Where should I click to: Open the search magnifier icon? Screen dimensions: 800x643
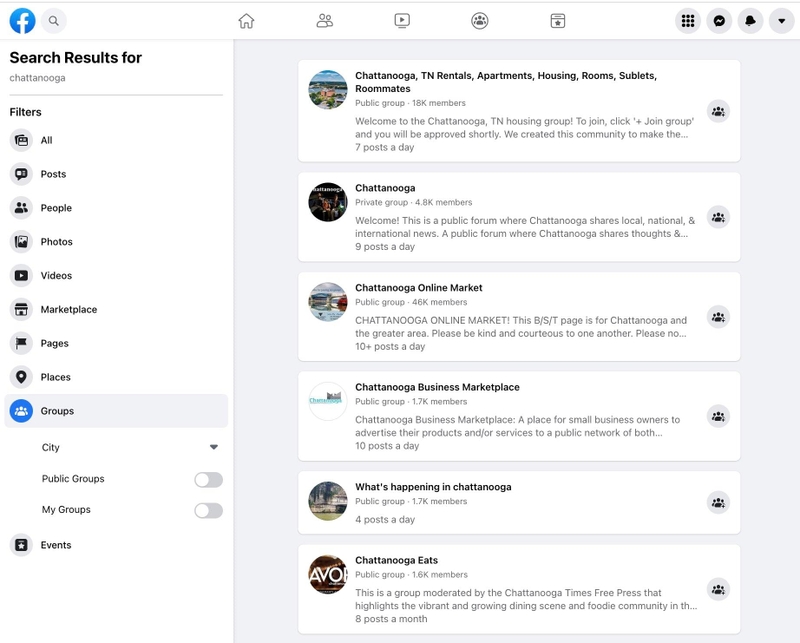point(54,21)
